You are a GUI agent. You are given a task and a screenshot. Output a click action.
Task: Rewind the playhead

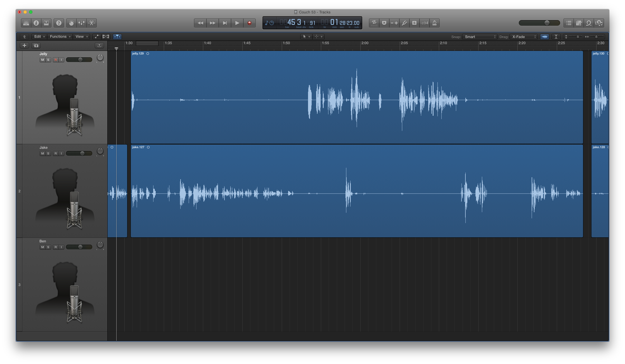pyautogui.click(x=200, y=23)
